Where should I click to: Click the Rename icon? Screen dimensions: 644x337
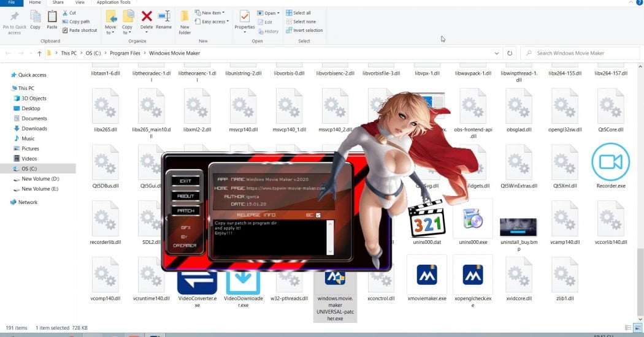(x=164, y=17)
